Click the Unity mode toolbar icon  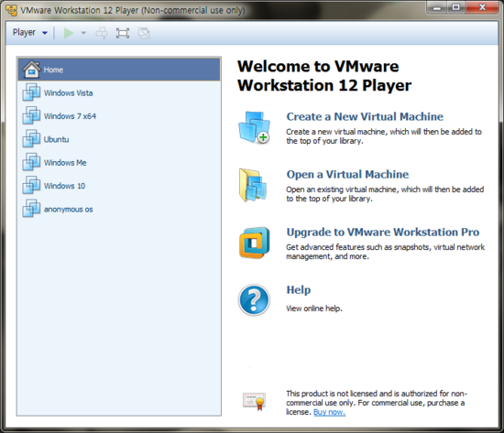[144, 33]
